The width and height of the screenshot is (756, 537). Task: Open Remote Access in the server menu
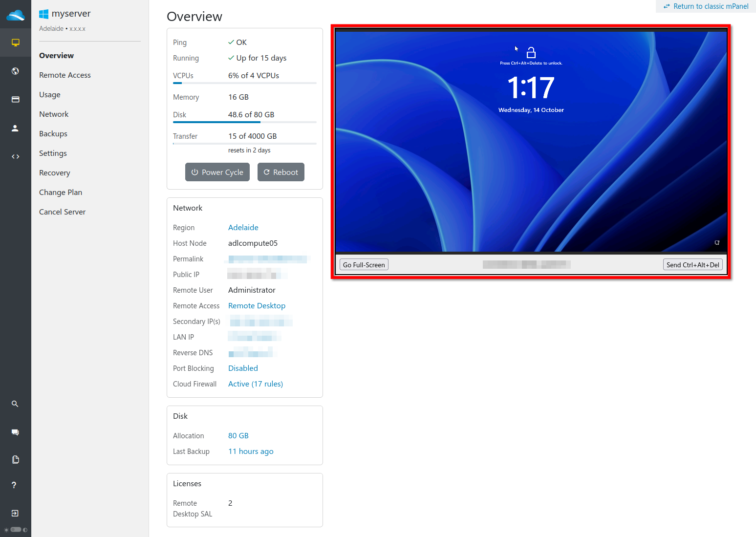click(65, 75)
